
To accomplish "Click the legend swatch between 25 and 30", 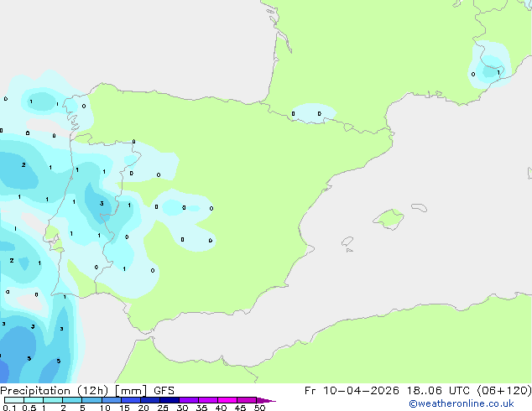I will pyautogui.click(x=170, y=400).
